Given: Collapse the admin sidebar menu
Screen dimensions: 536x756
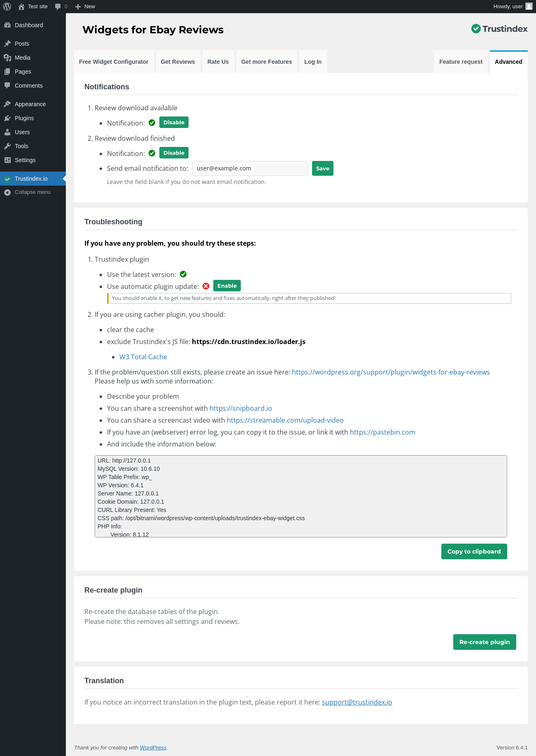Looking at the screenshot, I should click(x=33, y=192).
